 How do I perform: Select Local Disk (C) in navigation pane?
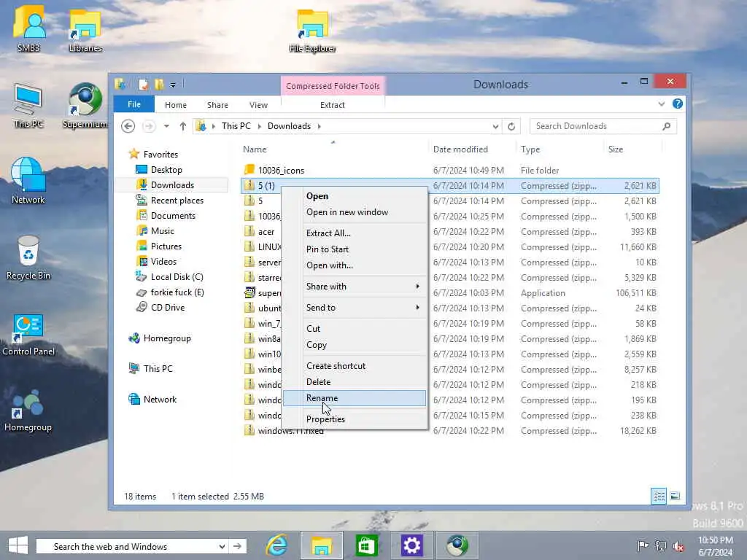pos(177,276)
